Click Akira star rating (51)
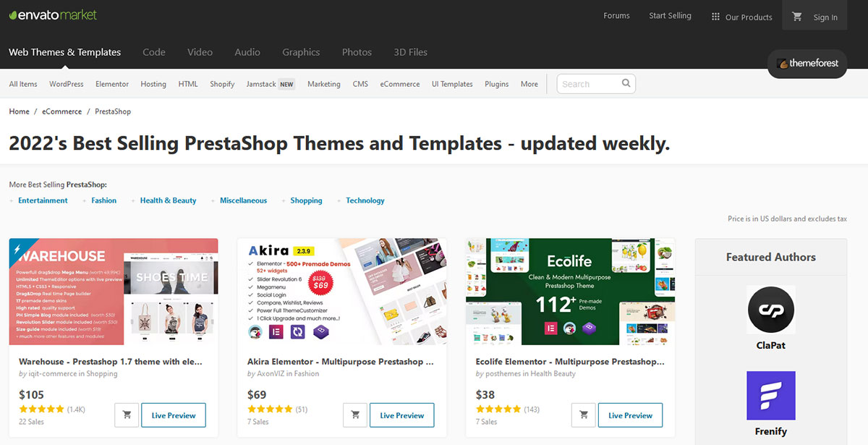 [x=270, y=410]
